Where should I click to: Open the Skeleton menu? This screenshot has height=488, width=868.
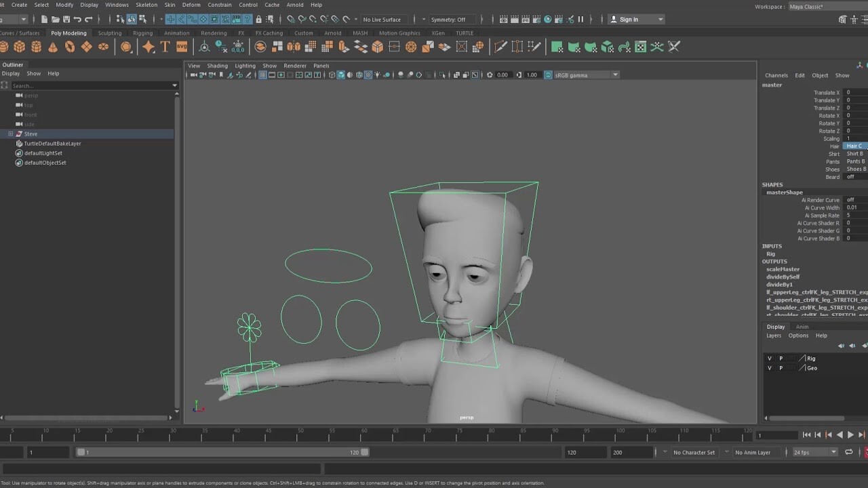click(146, 5)
